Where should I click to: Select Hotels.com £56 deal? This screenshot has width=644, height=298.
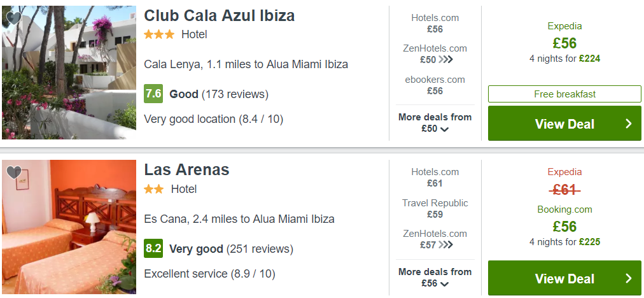point(435,24)
